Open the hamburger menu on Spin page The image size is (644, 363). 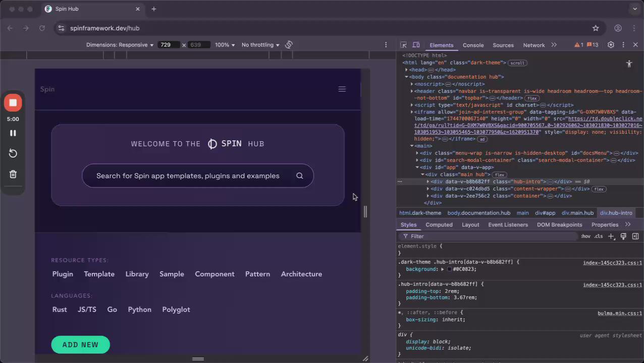tap(342, 89)
